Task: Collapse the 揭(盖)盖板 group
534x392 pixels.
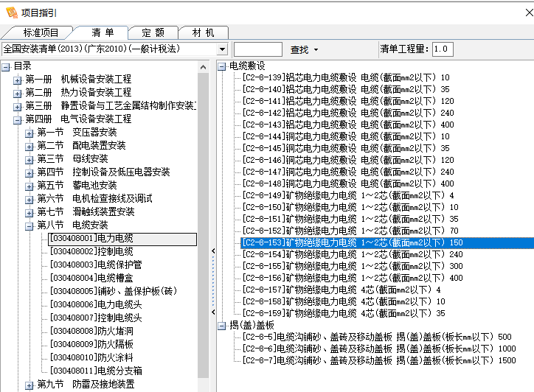Action: 221,326
